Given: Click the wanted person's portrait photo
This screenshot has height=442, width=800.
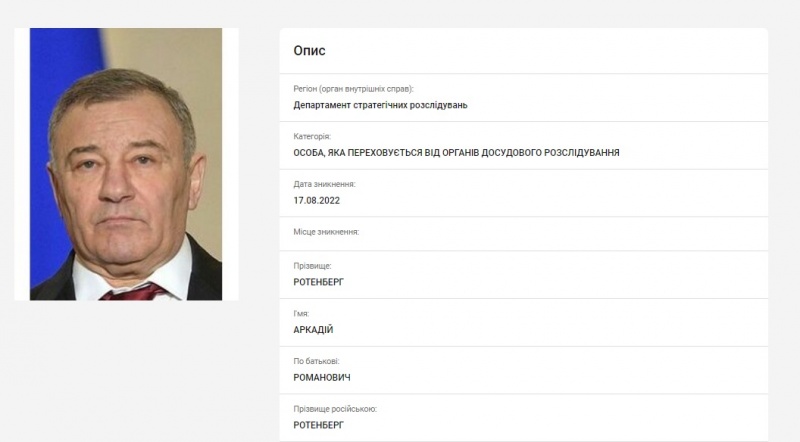Looking at the screenshot, I should coord(126,164).
